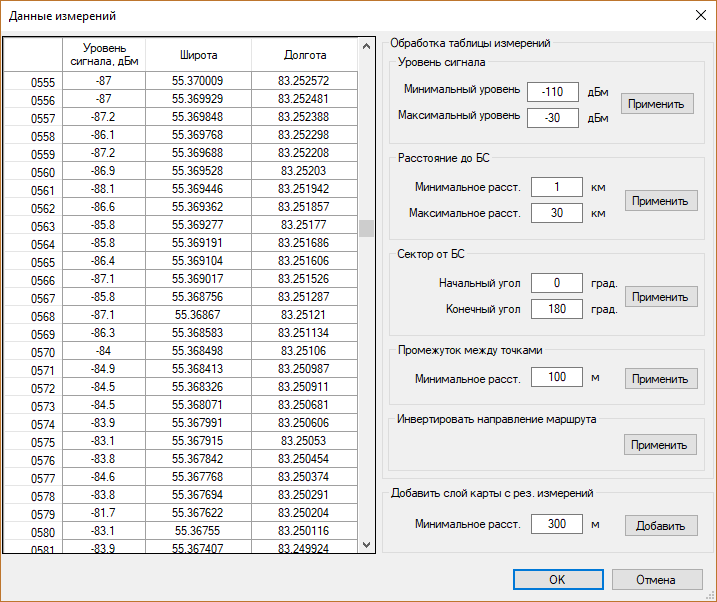Click the Уровень сигнала, дБм column header

tap(104, 55)
